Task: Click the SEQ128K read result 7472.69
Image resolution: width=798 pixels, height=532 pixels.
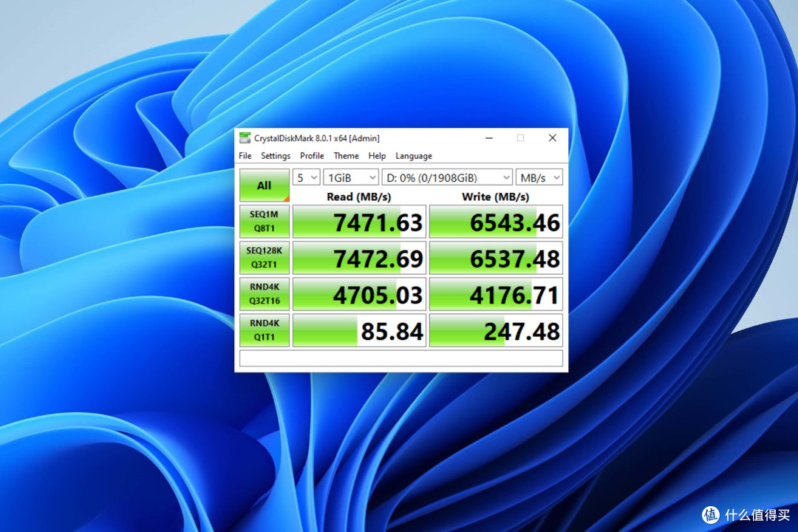Action: pyautogui.click(x=359, y=258)
